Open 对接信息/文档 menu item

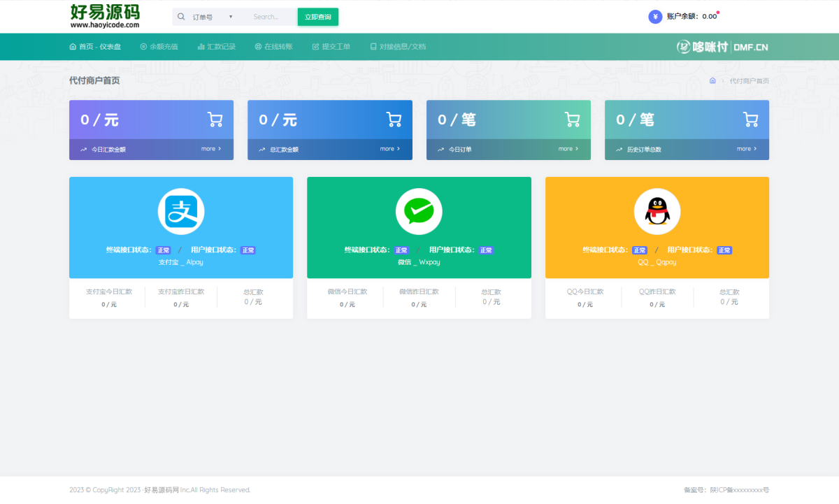pos(398,47)
